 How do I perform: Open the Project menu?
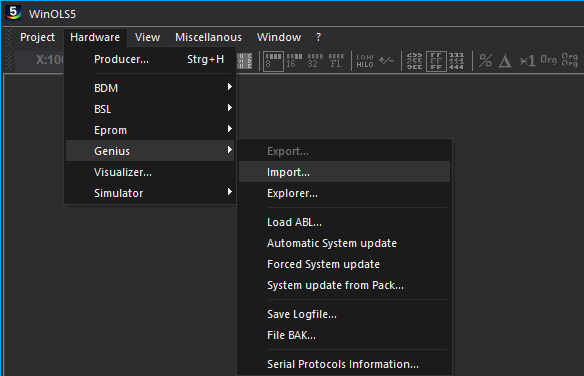pos(37,37)
